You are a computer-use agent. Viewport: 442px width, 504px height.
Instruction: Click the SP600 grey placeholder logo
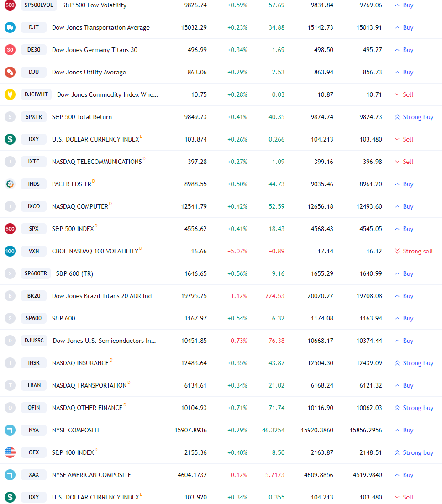tap(10, 318)
